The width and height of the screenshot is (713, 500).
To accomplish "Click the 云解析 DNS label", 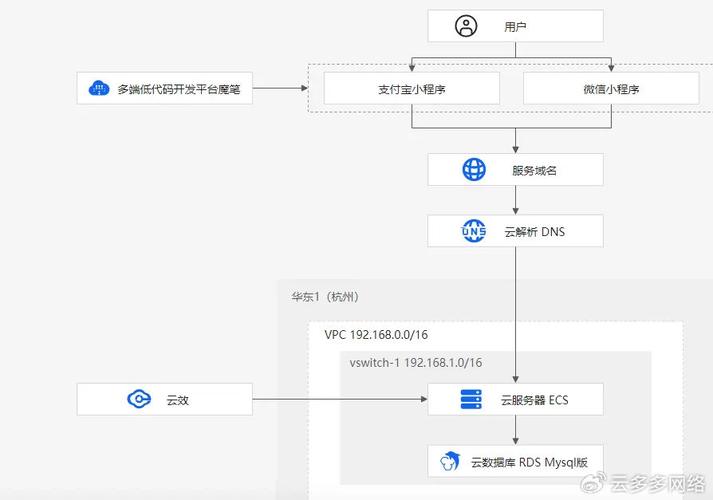I will [x=534, y=232].
